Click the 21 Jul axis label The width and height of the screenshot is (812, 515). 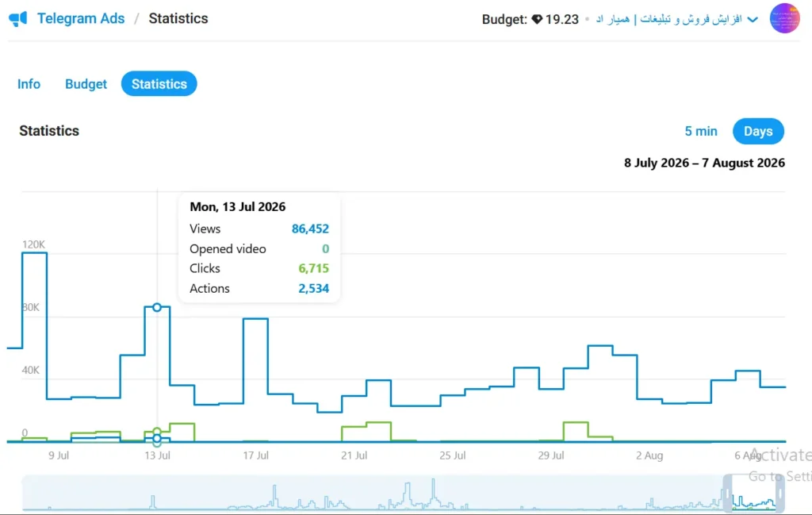[x=354, y=455]
